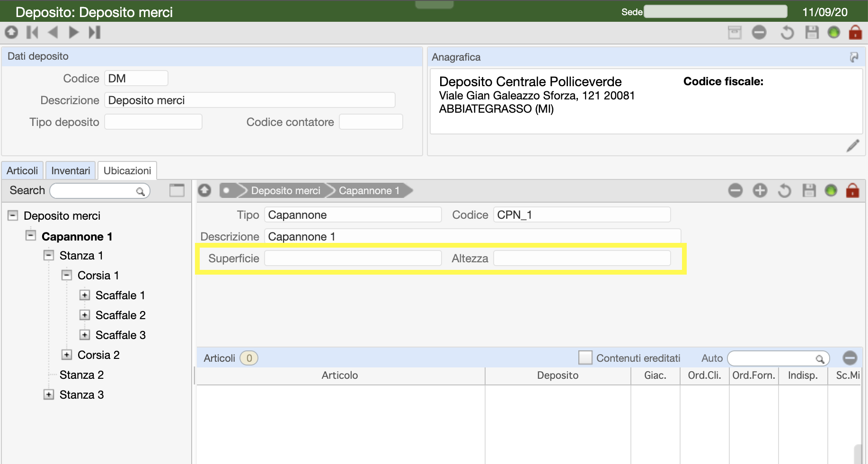Click the red padlock in top toolbar
The width and height of the screenshot is (868, 464).
point(855,32)
